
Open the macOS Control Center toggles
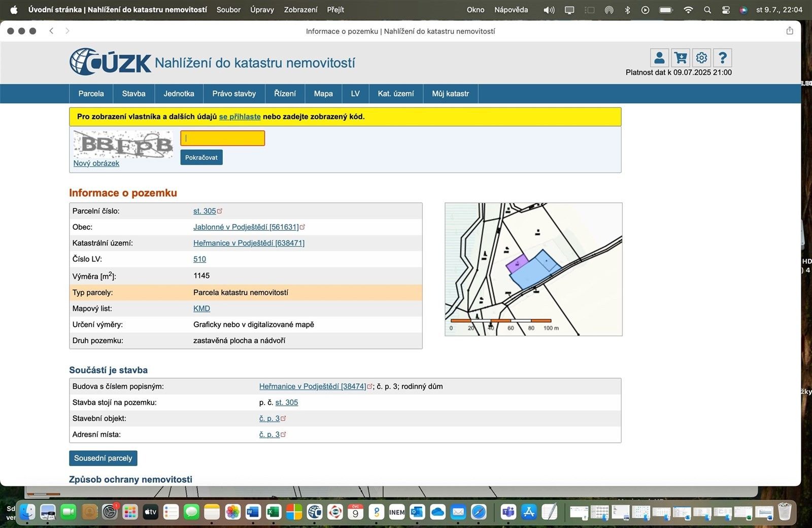click(726, 10)
